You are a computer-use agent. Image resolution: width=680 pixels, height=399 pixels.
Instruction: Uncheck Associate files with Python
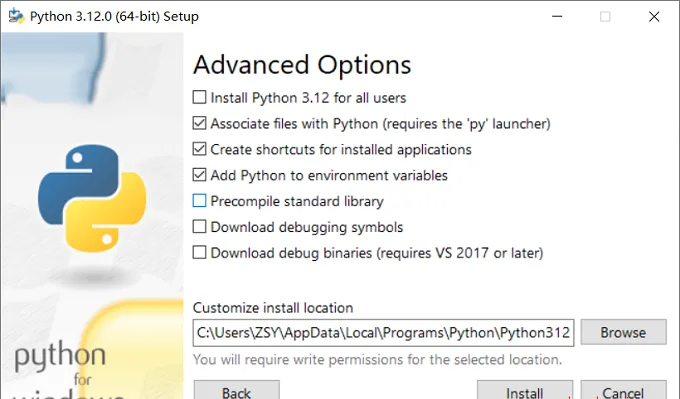[199, 123]
